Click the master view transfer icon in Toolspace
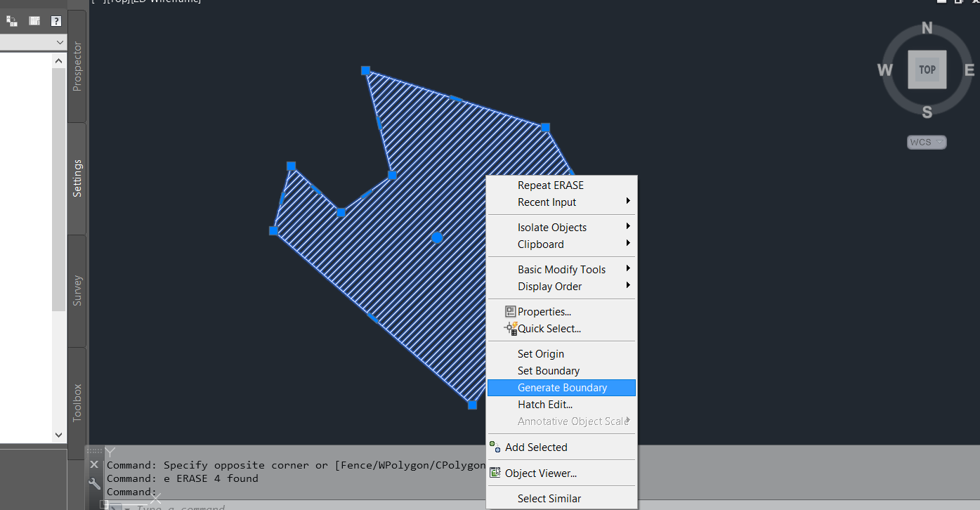980x510 pixels. click(11, 21)
